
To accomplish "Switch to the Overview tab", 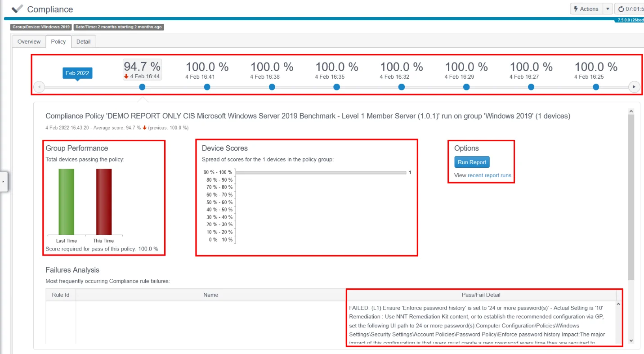I will (29, 41).
